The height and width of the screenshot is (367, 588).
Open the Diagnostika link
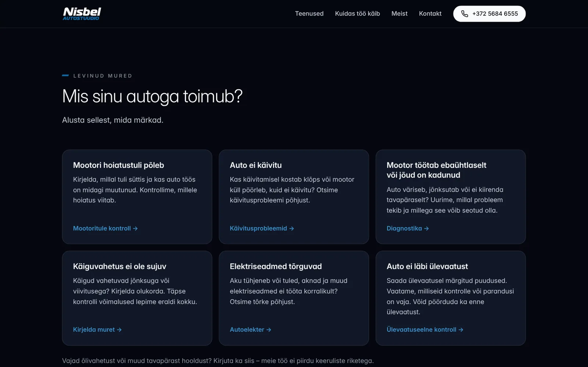(x=408, y=229)
